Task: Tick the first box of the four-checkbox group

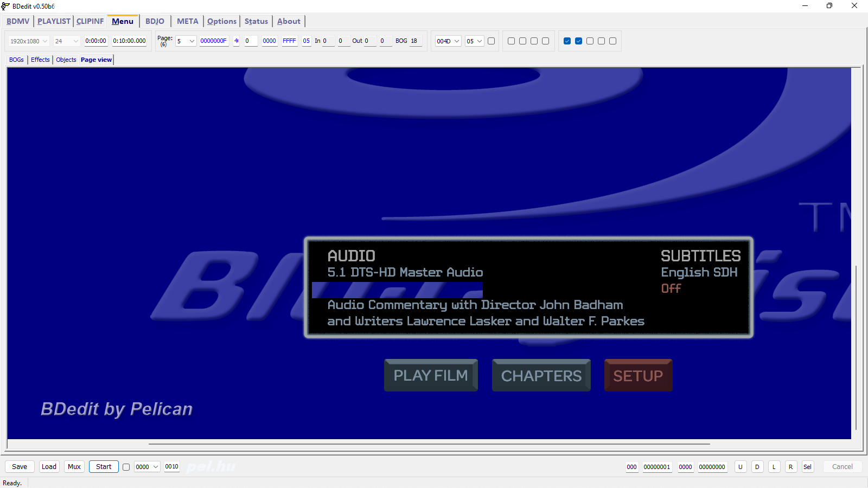Action: [511, 41]
